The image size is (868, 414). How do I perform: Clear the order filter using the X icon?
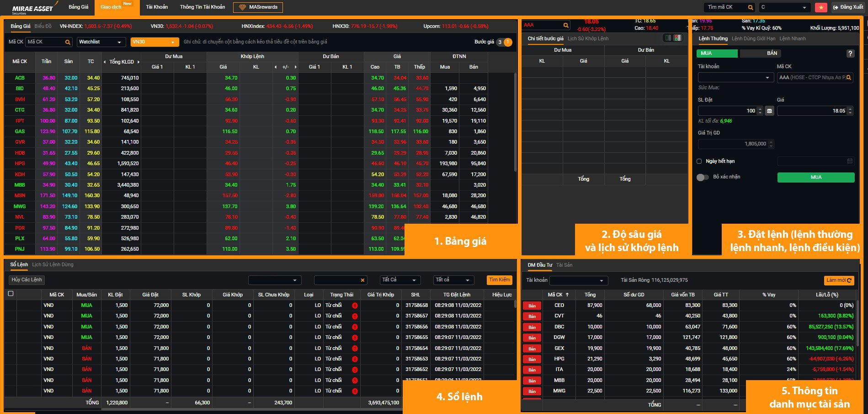coord(362,280)
